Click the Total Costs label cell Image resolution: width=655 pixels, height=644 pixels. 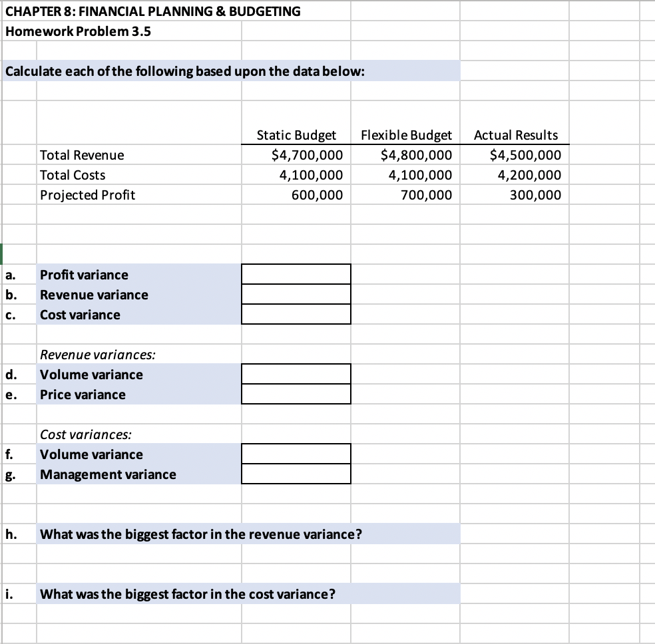coord(73,175)
